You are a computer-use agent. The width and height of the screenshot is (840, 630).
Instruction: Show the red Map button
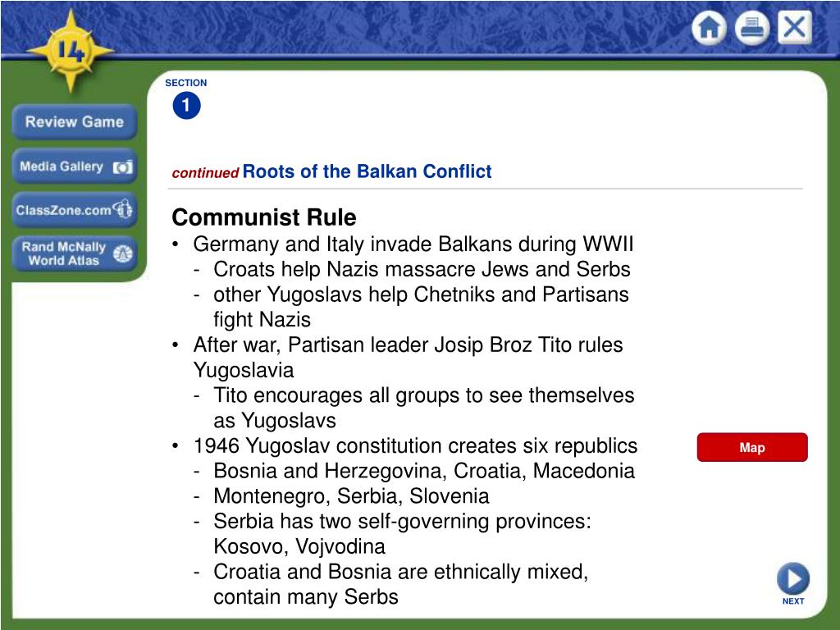click(x=752, y=447)
